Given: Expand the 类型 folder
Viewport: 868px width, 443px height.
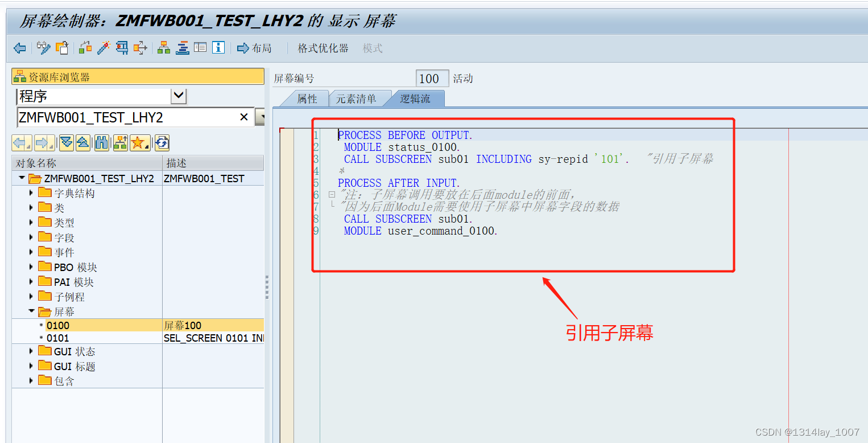Looking at the screenshot, I should pyautogui.click(x=31, y=223).
